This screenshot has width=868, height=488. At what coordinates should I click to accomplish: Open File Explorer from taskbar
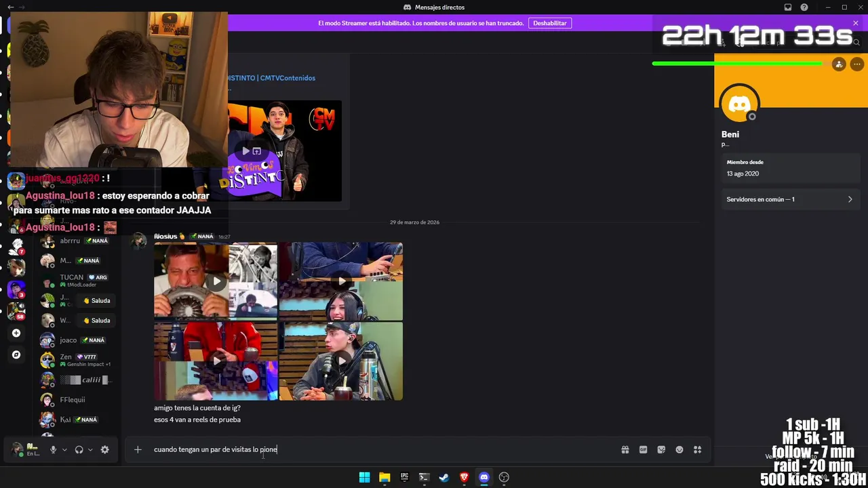click(x=384, y=477)
